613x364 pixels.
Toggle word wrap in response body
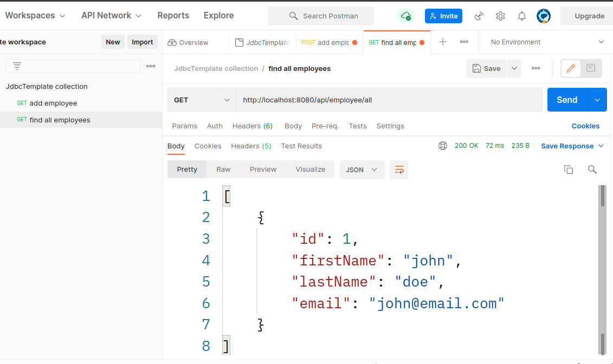pos(399,170)
